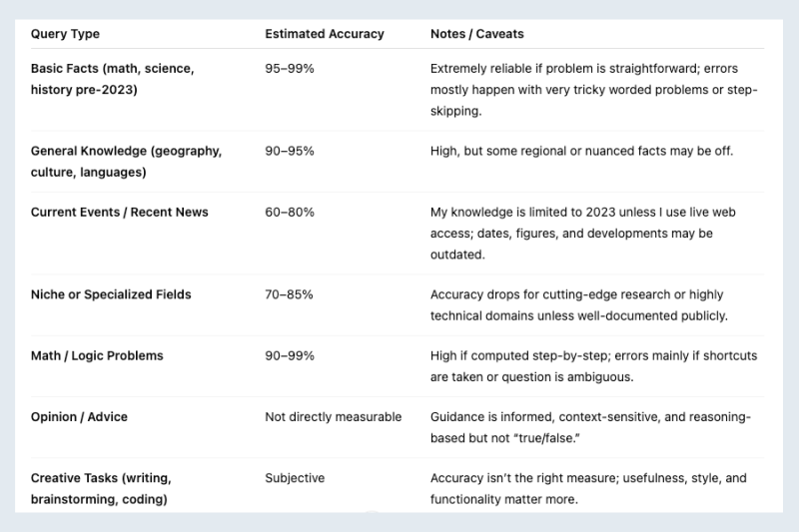Select the "Opinion / Advice" row label

pyautogui.click(x=79, y=416)
